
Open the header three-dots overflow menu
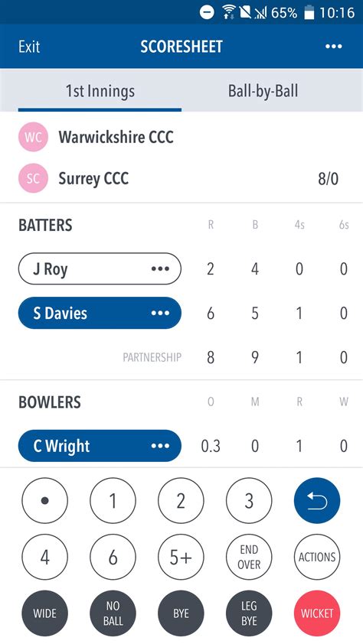(333, 47)
